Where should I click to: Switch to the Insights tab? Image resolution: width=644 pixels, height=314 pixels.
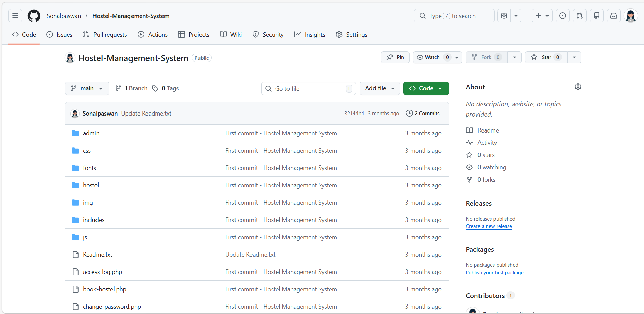click(310, 35)
